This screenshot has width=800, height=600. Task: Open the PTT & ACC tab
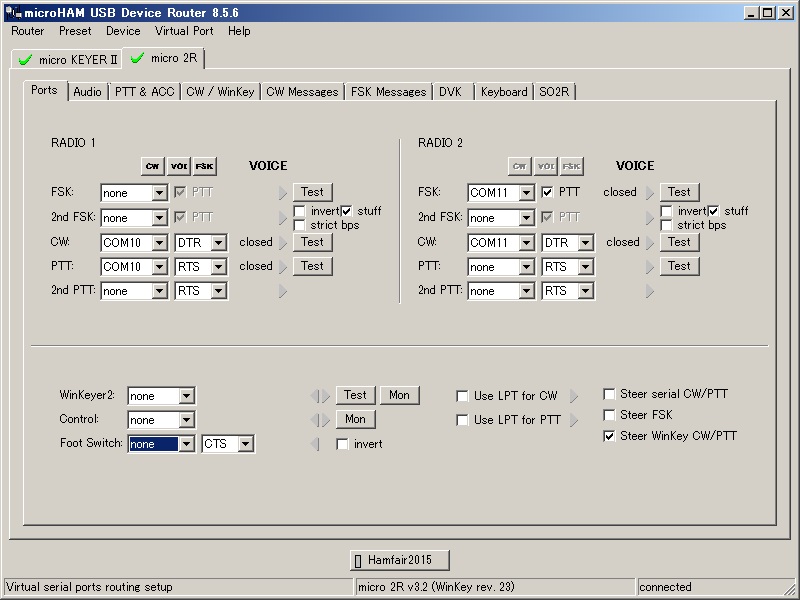[144, 92]
